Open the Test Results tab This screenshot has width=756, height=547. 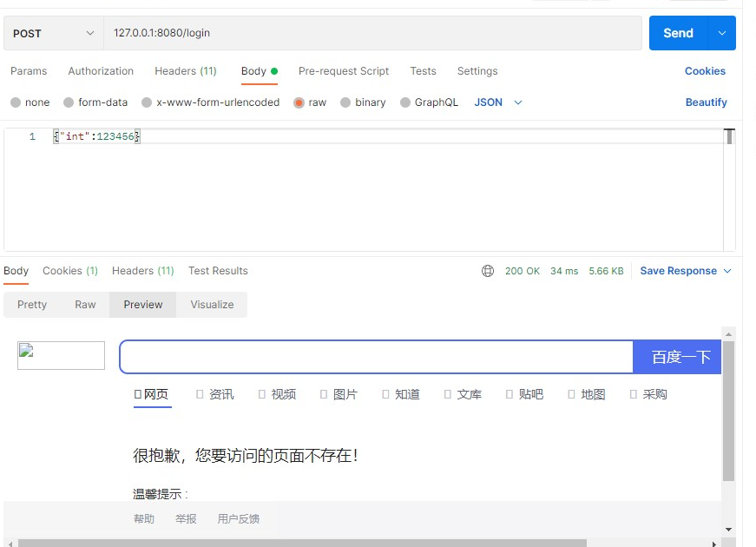[218, 271]
